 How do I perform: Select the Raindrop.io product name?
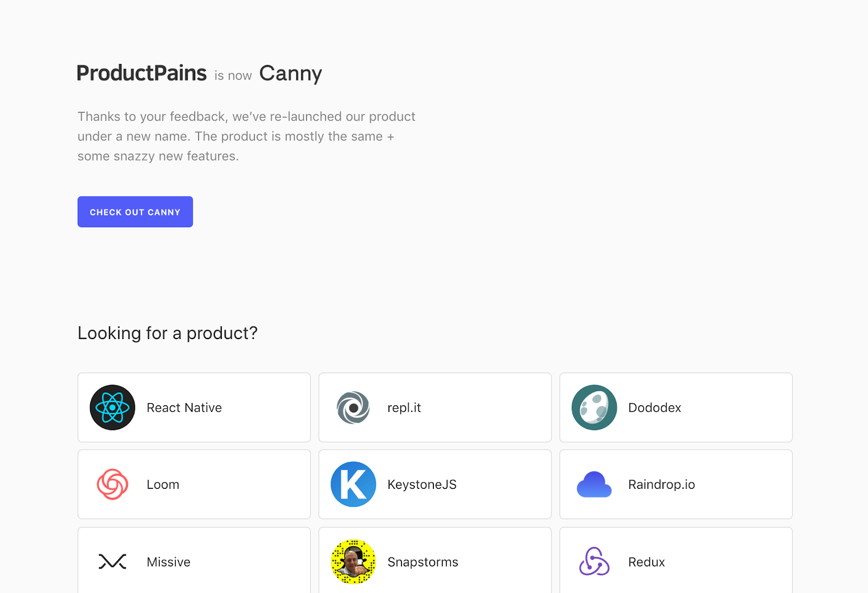661,484
